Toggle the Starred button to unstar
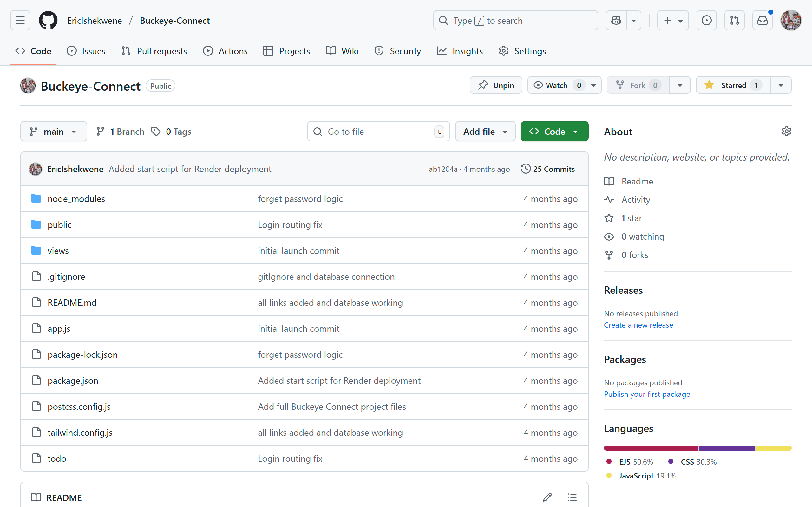812x507 pixels. tap(733, 85)
